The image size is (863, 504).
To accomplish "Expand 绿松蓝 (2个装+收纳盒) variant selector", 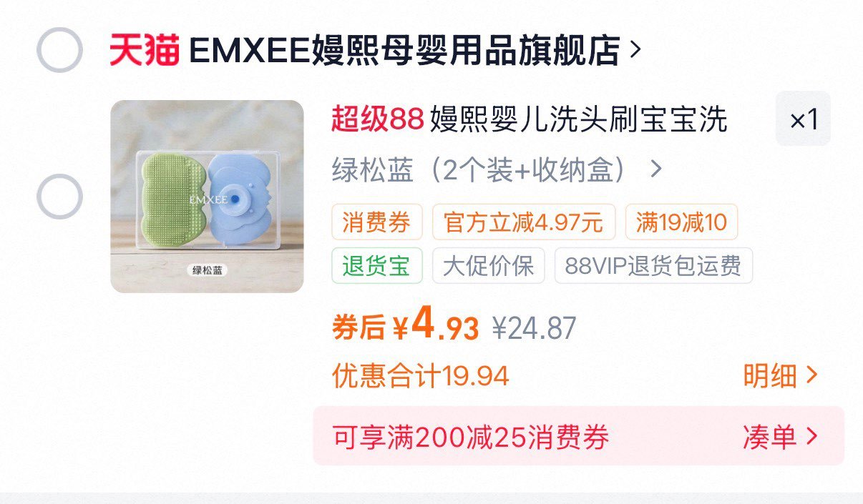I will (x=497, y=171).
